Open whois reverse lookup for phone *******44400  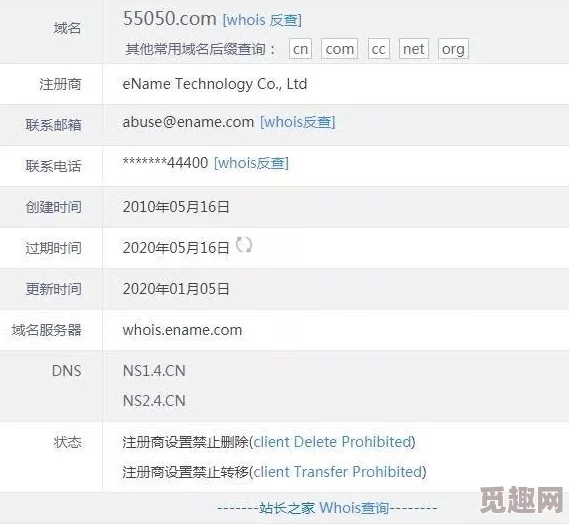[x=251, y=163]
